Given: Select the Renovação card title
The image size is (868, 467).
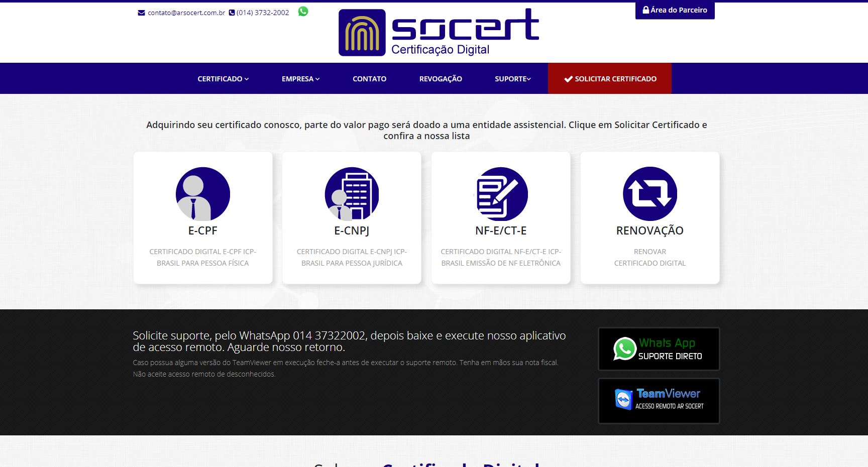Looking at the screenshot, I should coord(649,230).
